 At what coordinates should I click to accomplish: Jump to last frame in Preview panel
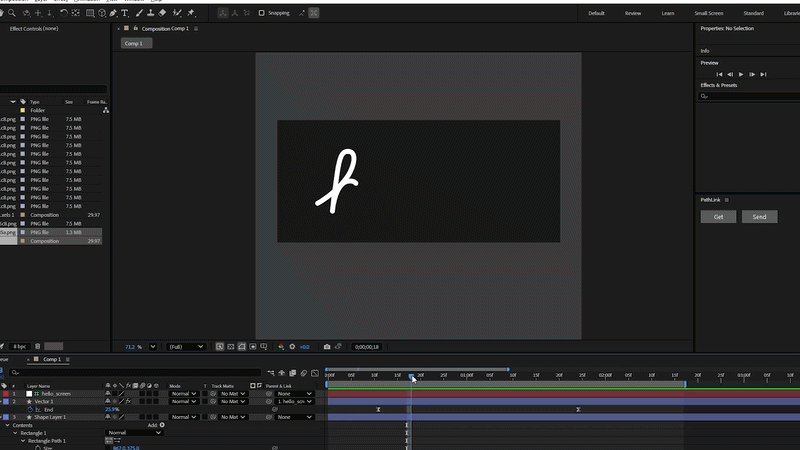[x=763, y=74]
